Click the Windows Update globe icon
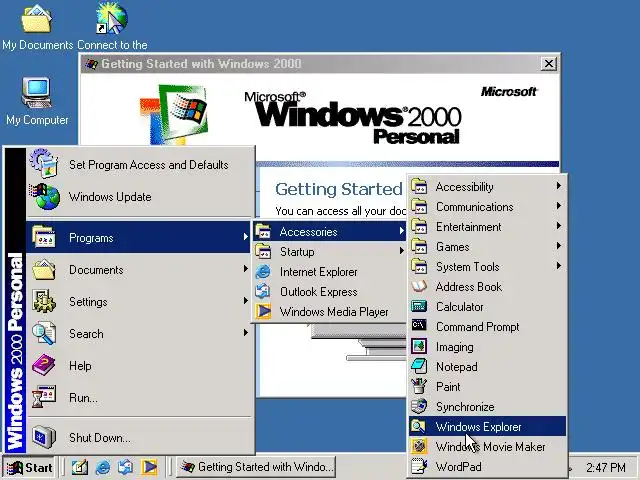Screen dimensions: 640x480 point(44,196)
